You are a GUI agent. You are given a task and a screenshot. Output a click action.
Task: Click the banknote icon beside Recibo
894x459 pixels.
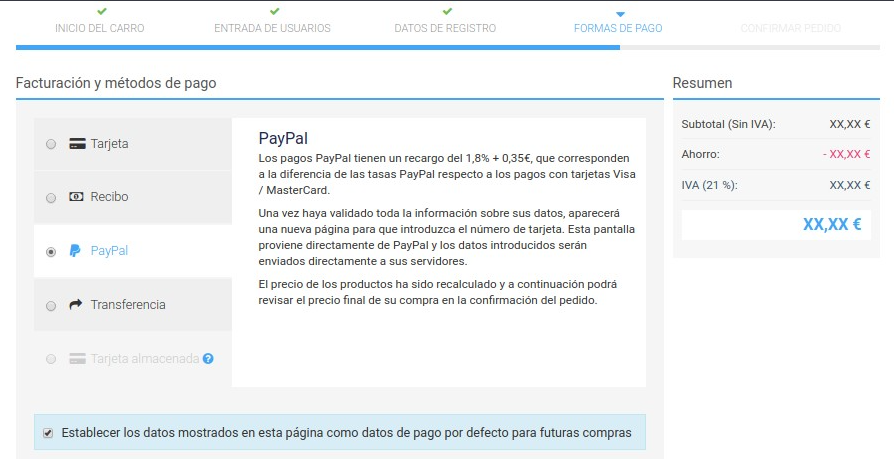[x=76, y=197]
